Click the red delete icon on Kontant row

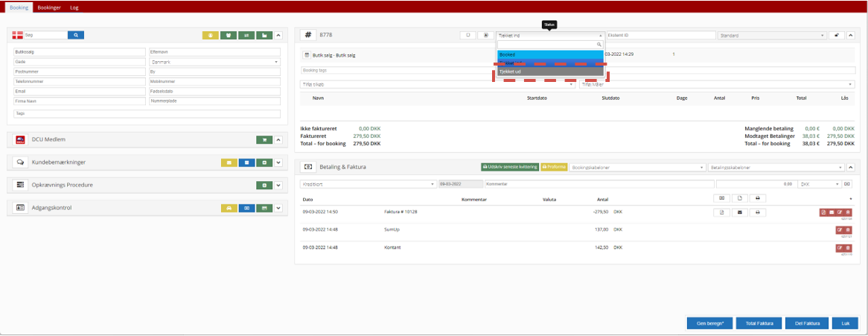(847, 247)
